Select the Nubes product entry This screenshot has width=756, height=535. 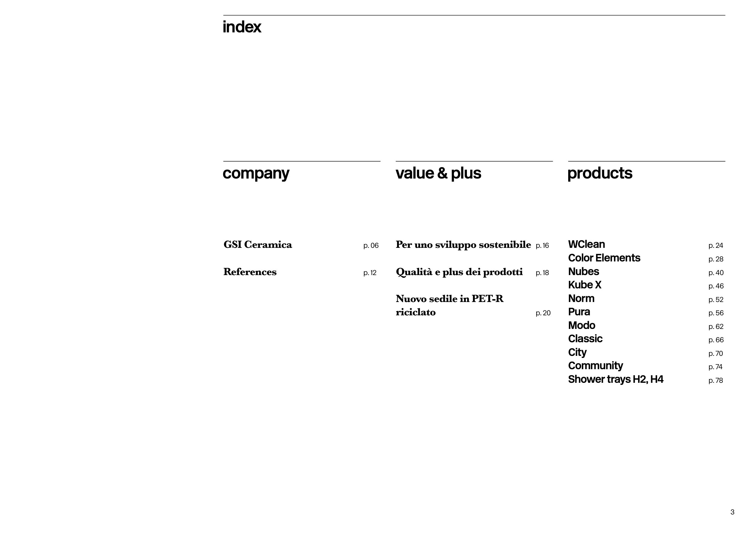pyautogui.click(x=583, y=271)
